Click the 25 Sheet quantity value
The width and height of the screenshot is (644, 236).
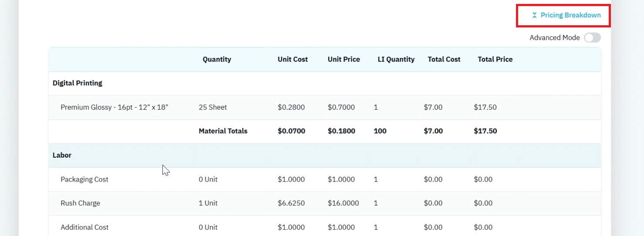(212, 107)
